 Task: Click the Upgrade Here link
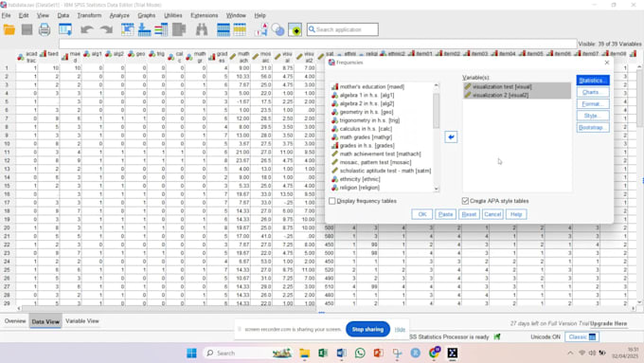click(609, 323)
